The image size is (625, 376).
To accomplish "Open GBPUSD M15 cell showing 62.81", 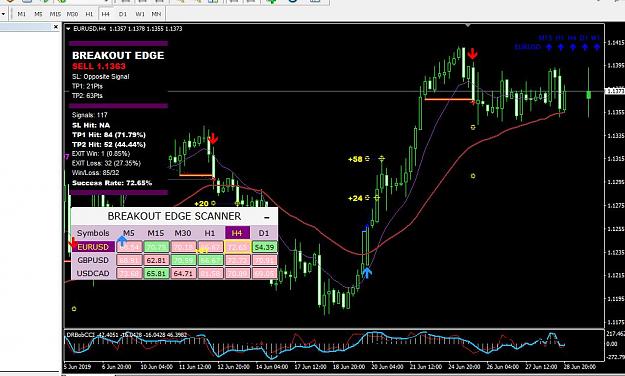I will pyautogui.click(x=156, y=260).
